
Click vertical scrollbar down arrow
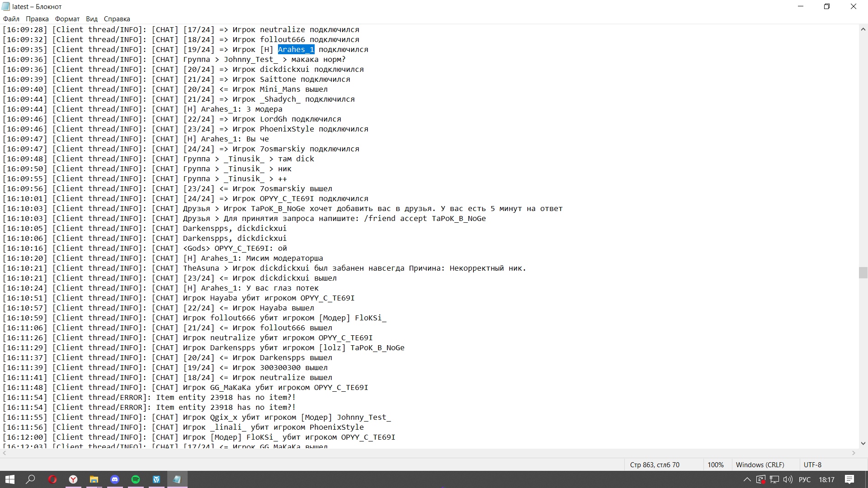point(863,443)
